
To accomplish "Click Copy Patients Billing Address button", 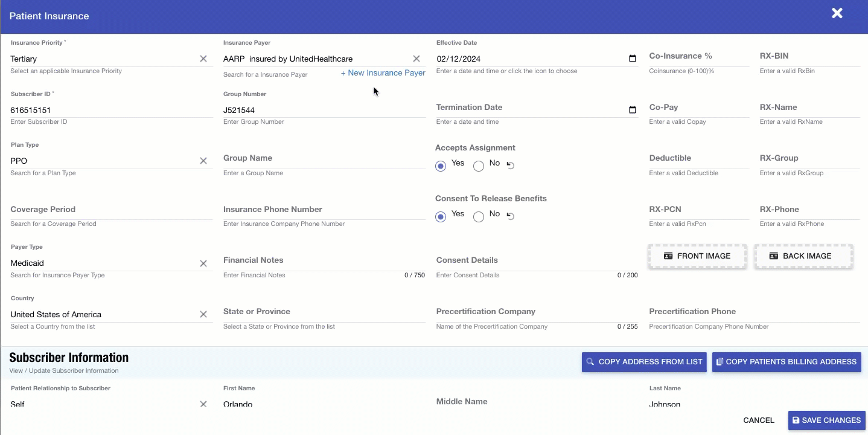I will click(x=786, y=362).
